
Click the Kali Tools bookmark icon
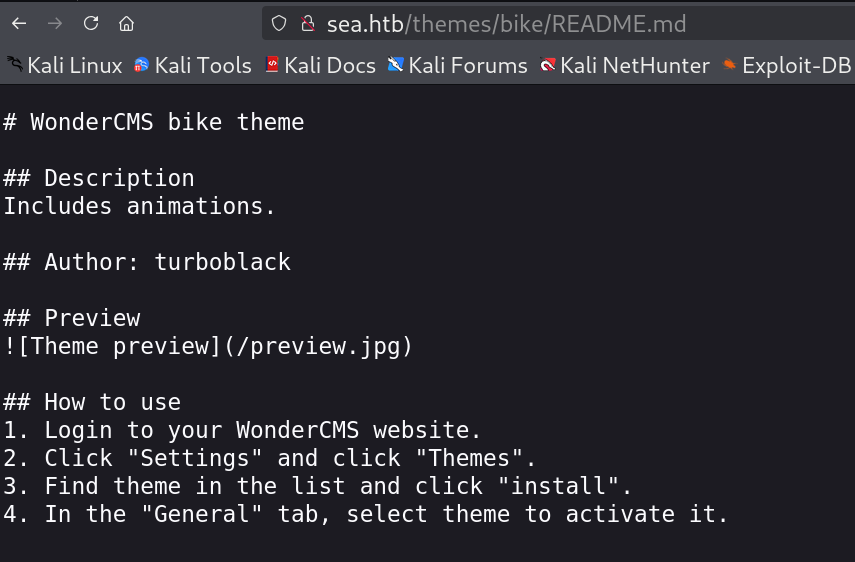click(141, 65)
